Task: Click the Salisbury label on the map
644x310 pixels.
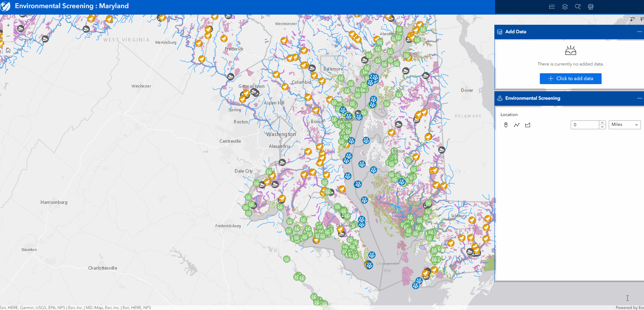Action: 459,216
